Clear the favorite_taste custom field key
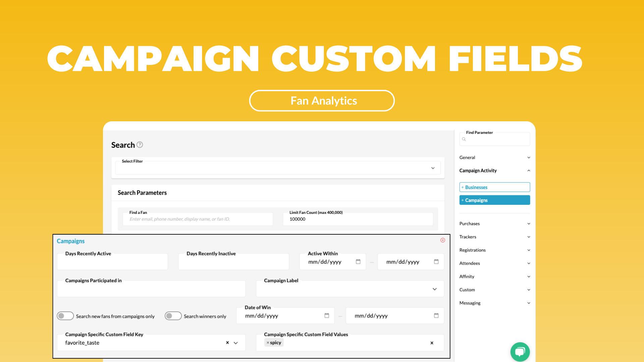 click(227, 343)
